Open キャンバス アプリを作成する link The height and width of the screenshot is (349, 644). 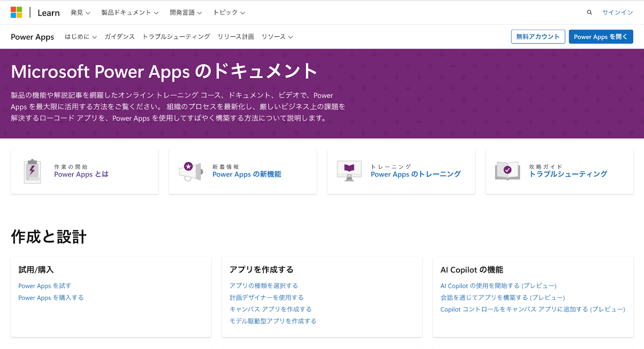(270, 309)
